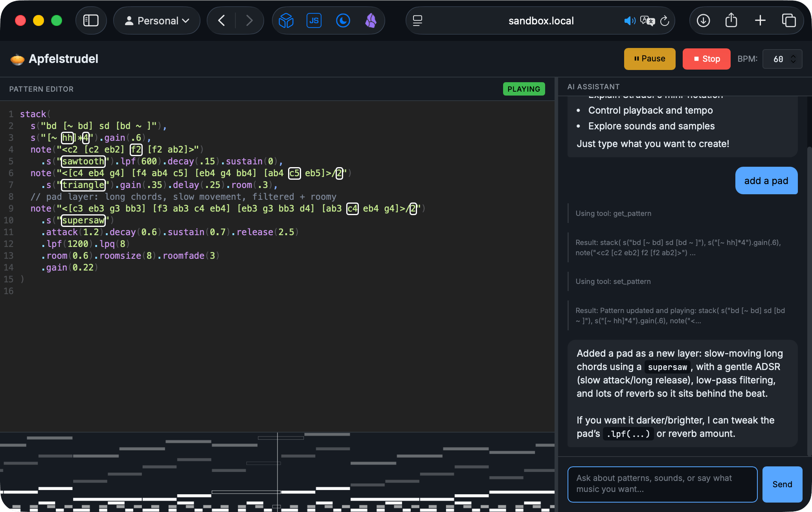Viewport: 812px width, 512px height.
Task: Click the share icon
Action: point(731,20)
